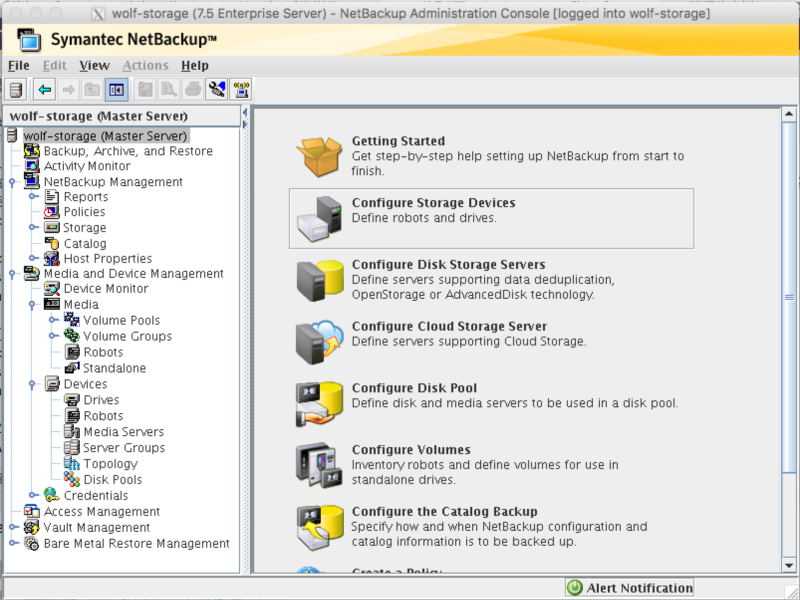Click the Disk Pools icon
800x600 pixels.
(x=71, y=479)
